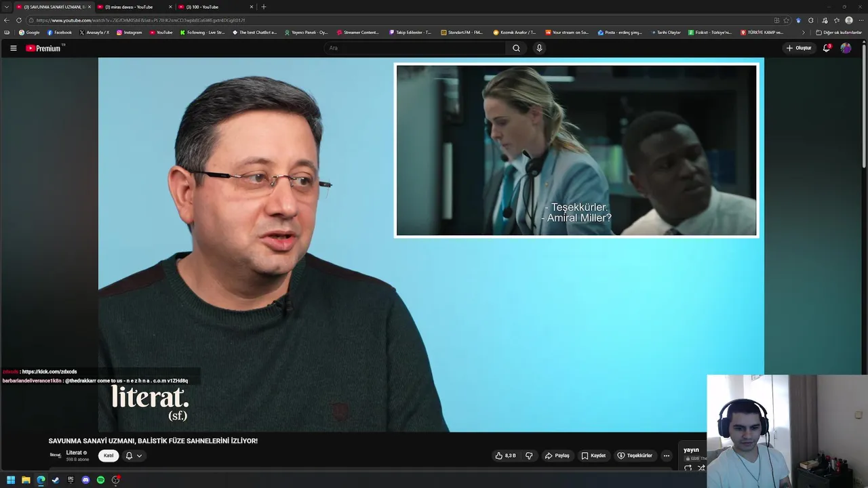Screen dimensions: 868x488
Task: Focus the YouTube search box
Action: [414, 48]
